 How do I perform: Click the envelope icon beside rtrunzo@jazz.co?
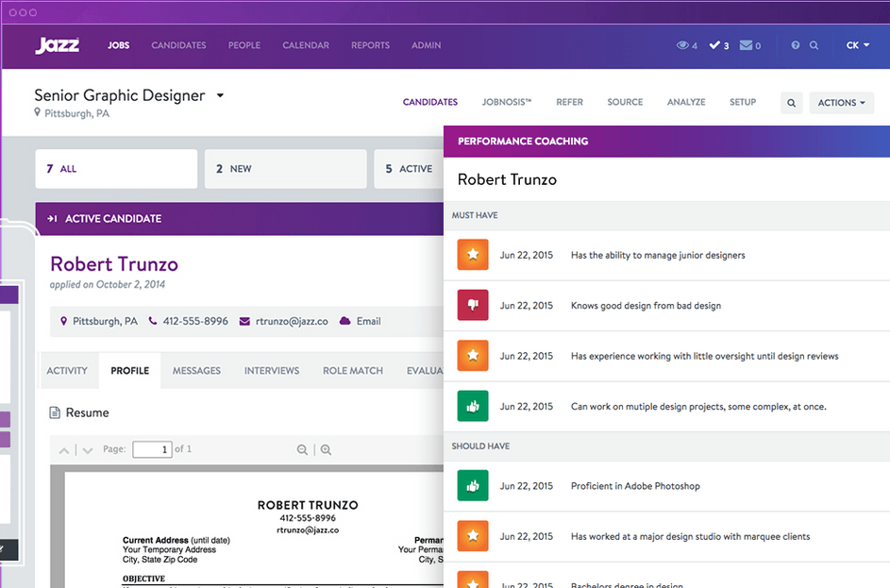click(244, 321)
